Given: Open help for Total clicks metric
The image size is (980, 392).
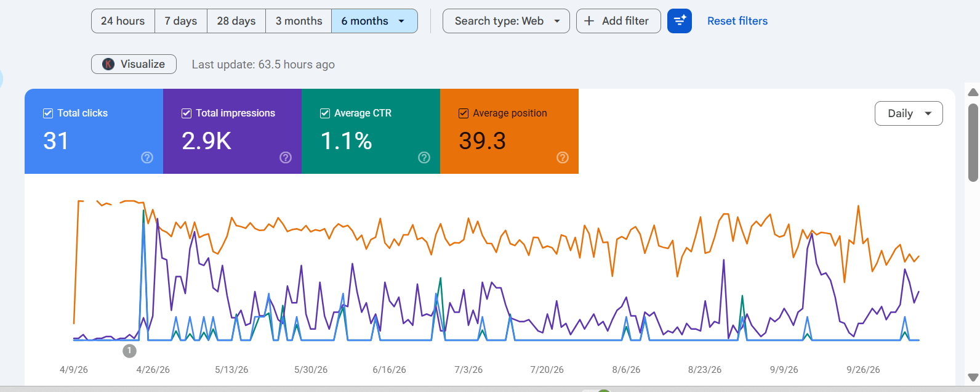Looking at the screenshot, I should pos(147,158).
